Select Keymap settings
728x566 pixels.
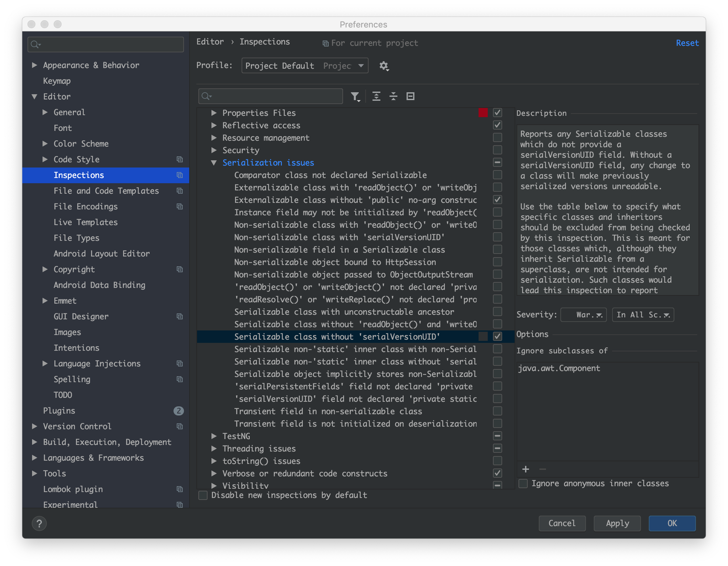click(57, 81)
